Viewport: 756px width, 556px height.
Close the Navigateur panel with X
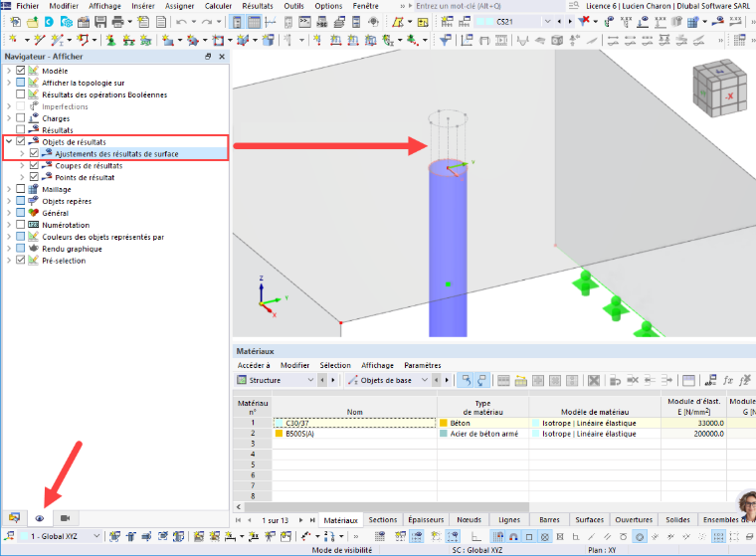point(222,57)
